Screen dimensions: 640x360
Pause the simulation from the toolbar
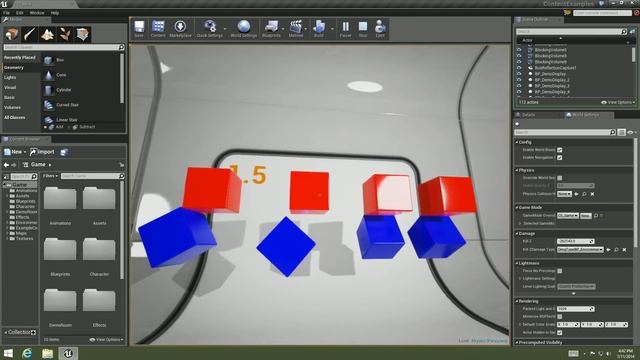pos(345,29)
